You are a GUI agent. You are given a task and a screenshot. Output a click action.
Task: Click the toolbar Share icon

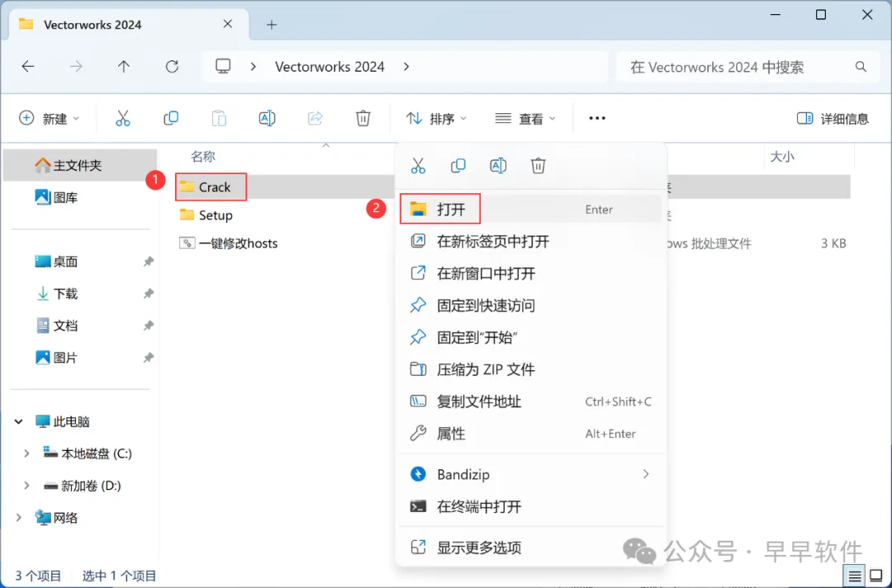click(x=316, y=118)
